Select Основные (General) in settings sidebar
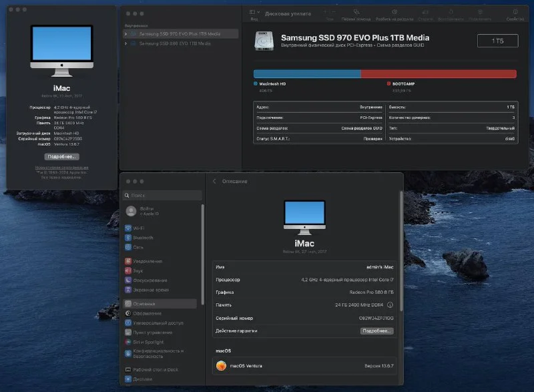Viewport: 534px width, 392px height. (x=144, y=304)
